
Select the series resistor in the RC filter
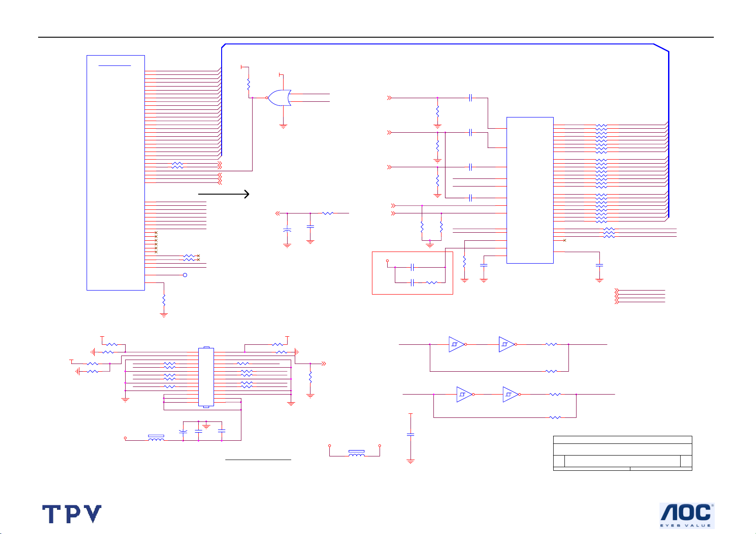pyautogui.click(x=328, y=213)
